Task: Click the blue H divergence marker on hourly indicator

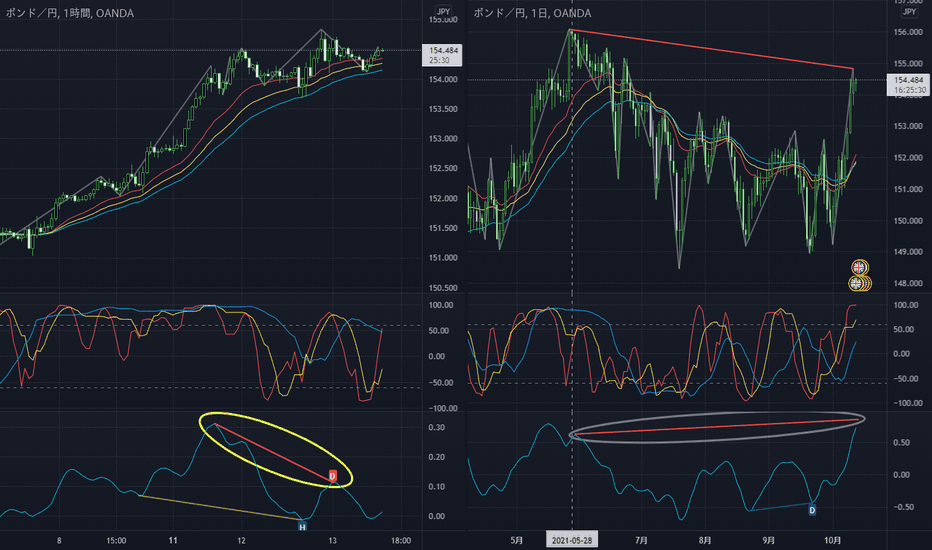Action: (x=302, y=527)
